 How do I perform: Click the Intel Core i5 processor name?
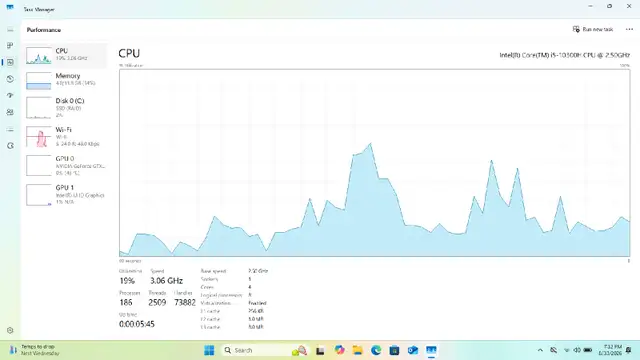pos(564,55)
